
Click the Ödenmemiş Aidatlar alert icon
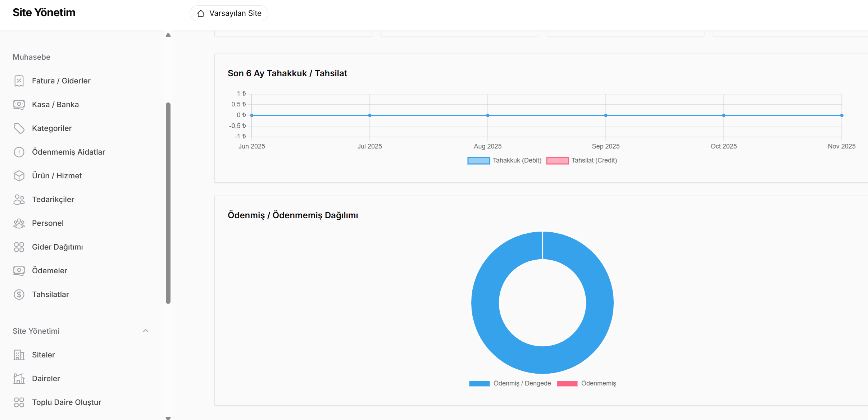(19, 152)
